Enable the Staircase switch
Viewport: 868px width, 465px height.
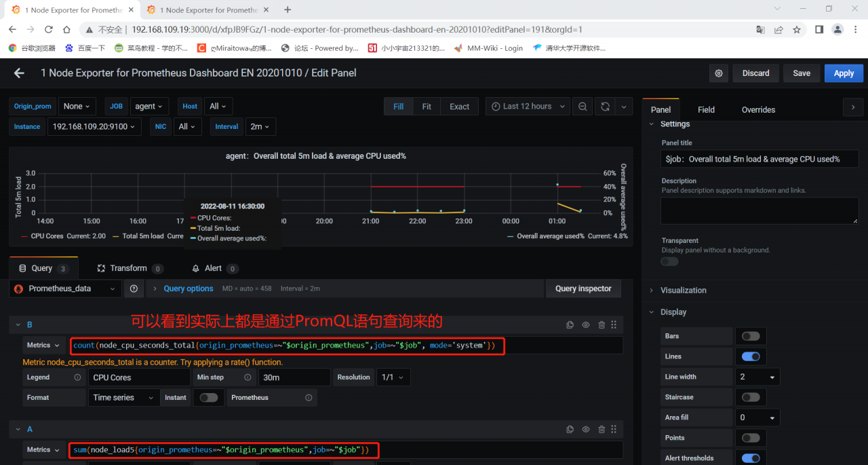[751, 397]
